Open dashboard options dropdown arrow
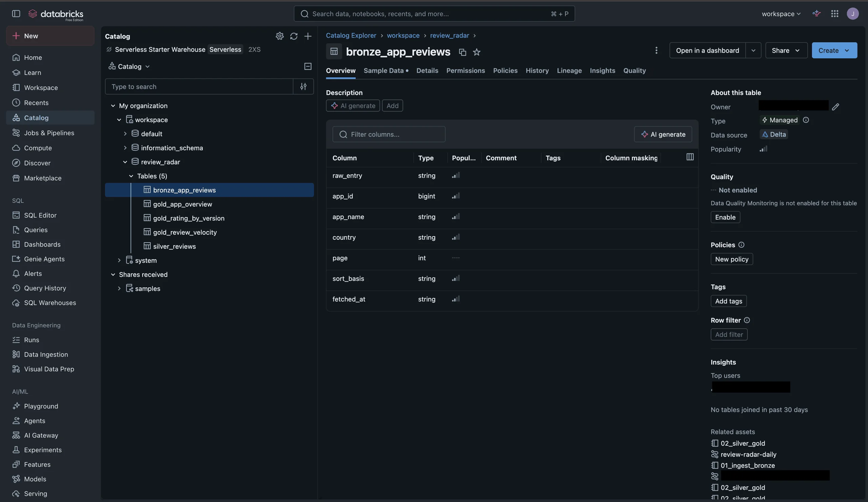The height and width of the screenshot is (502, 868). coord(753,50)
